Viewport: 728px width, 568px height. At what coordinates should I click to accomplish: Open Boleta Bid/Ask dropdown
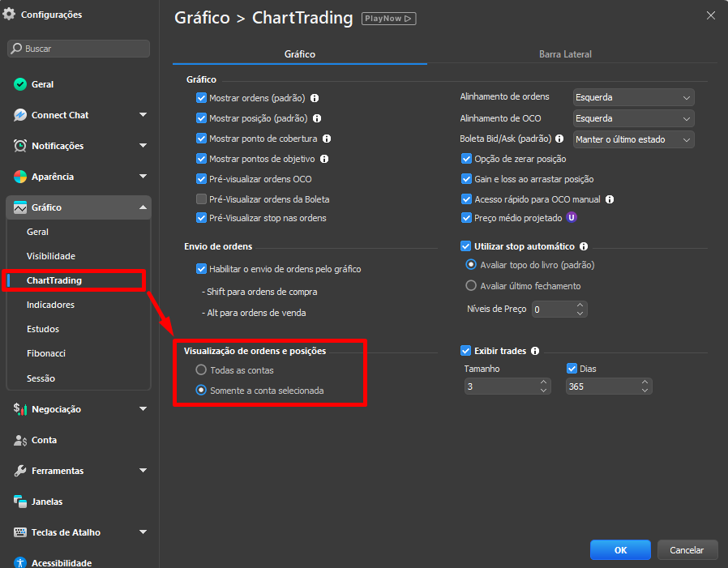tap(634, 139)
